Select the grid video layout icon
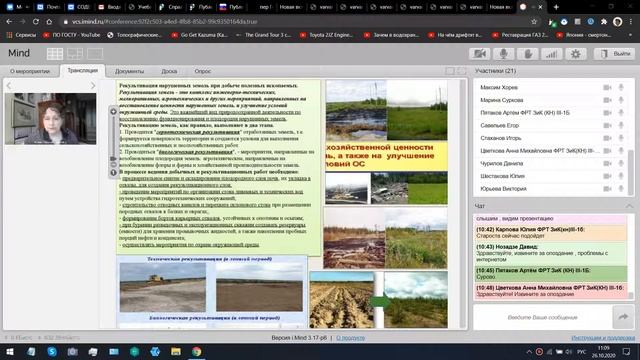The height and width of the screenshot is (360, 640). click(x=55, y=53)
